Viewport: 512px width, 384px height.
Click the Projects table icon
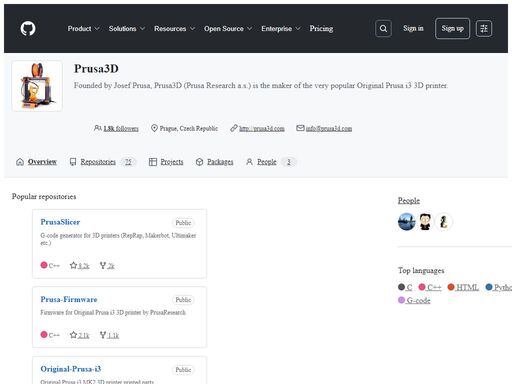pos(153,162)
